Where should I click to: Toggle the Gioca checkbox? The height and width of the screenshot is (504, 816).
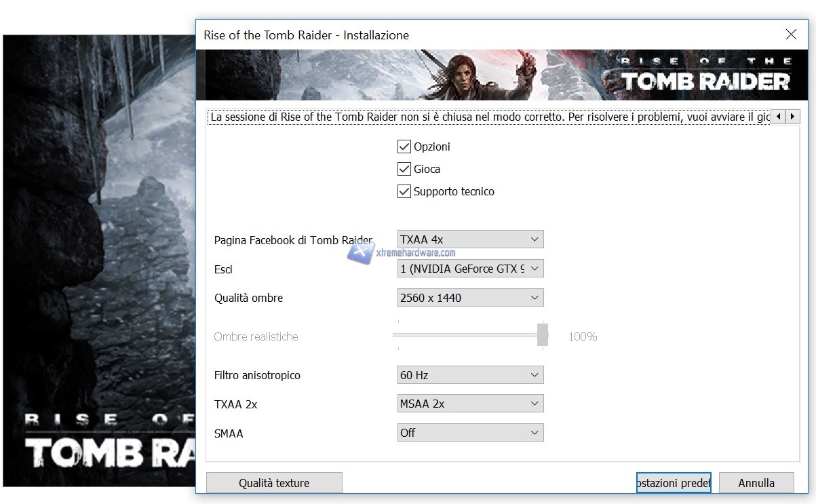click(x=404, y=169)
